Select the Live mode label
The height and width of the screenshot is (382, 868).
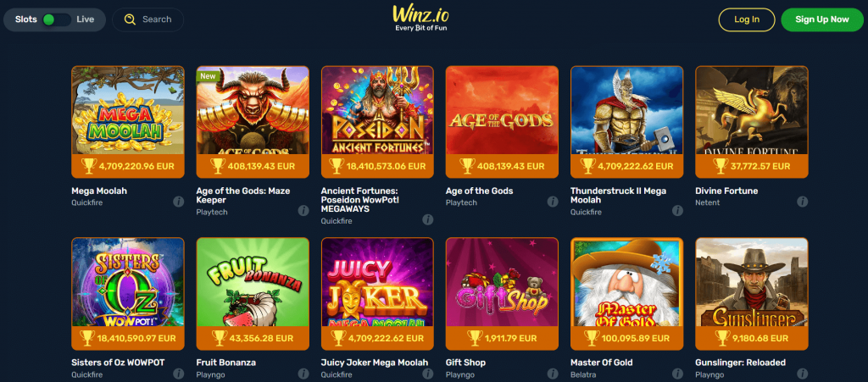click(86, 19)
